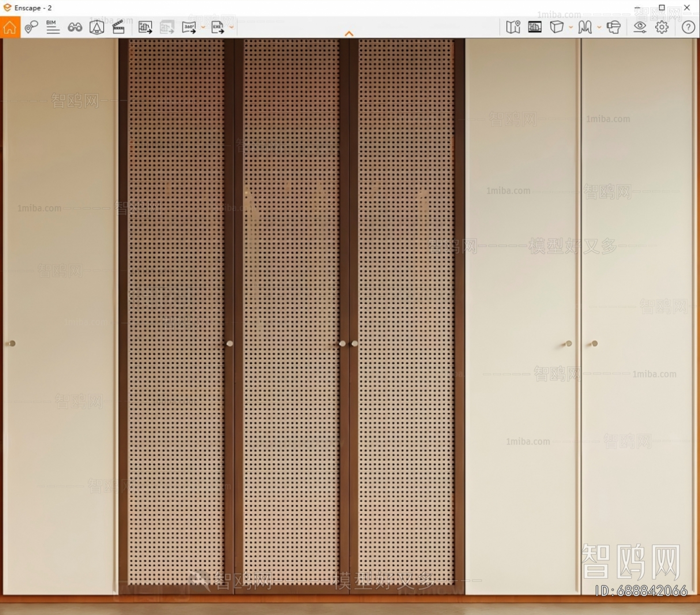The width and height of the screenshot is (700, 615).
Task: Enable the VR Headset icon
Action: click(x=613, y=27)
